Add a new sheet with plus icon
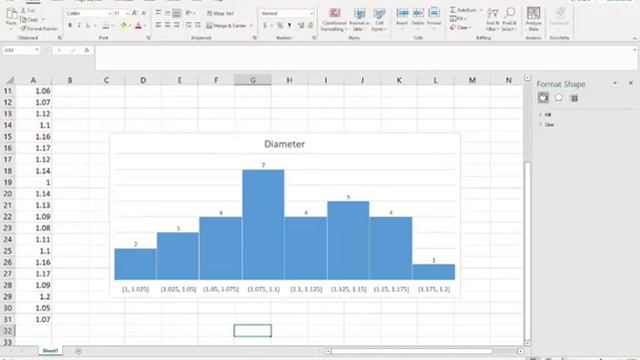The image size is (640, 360). pos(78,351)
